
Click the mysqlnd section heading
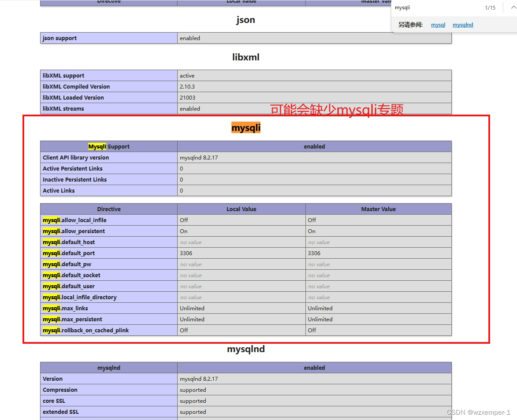[245, 349]
